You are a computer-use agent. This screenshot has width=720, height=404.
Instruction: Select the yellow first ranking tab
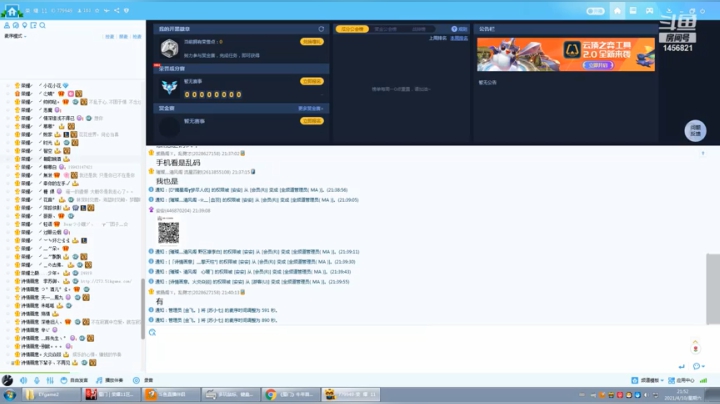pyautogui.click(x=352, y=29)
